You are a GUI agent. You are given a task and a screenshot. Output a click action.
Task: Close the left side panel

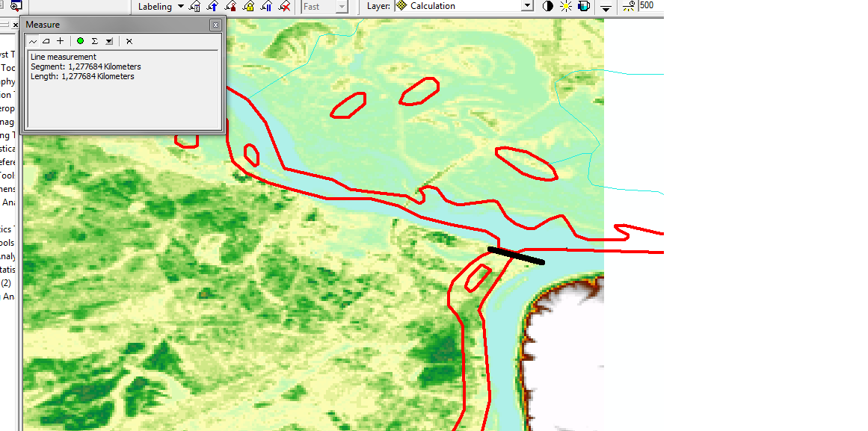pyautogui.click(x=16, y=25)
